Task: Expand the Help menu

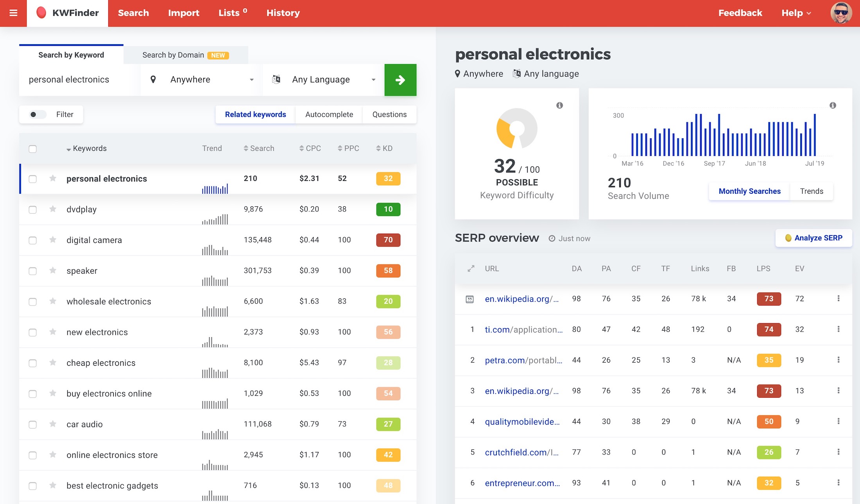Action: click(796, 13)
